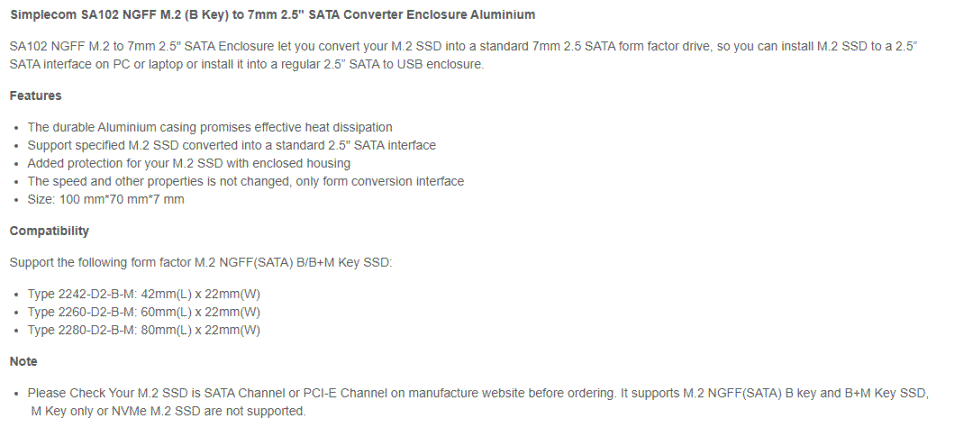972x433 pixels.
Task: Click the Type 2242-D2-B-M list item
Action: point(144,294)
